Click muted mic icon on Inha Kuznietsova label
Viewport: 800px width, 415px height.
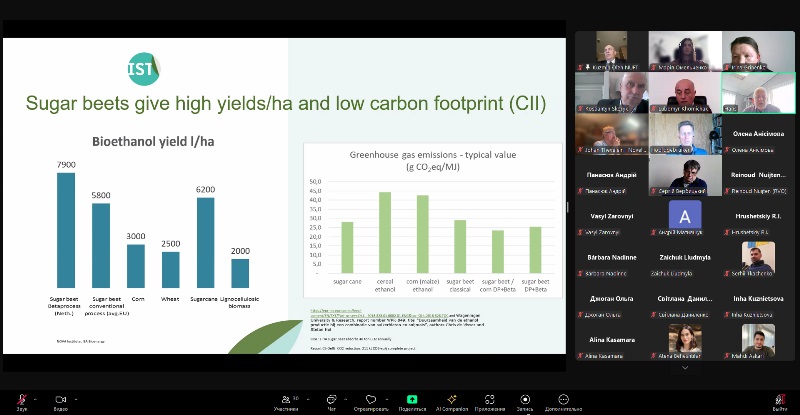pyautogui.click(x=727, y=315)
